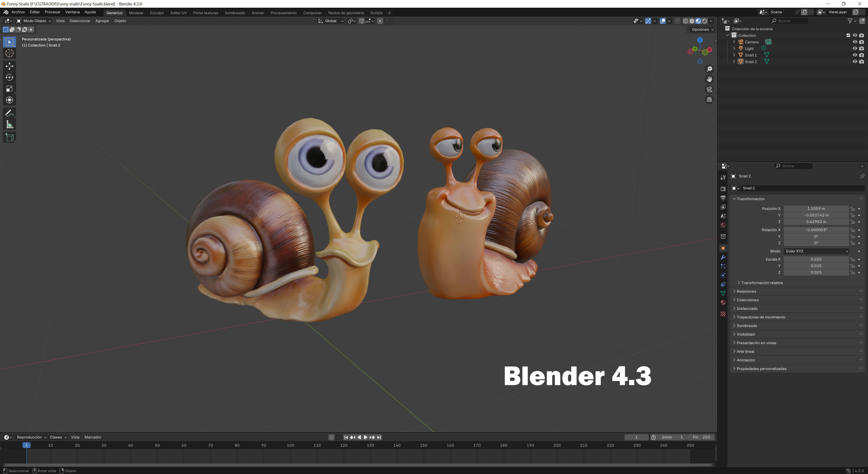
Task: Click the blue frame 1 playhead marker
Action: [x=27, y=446]
